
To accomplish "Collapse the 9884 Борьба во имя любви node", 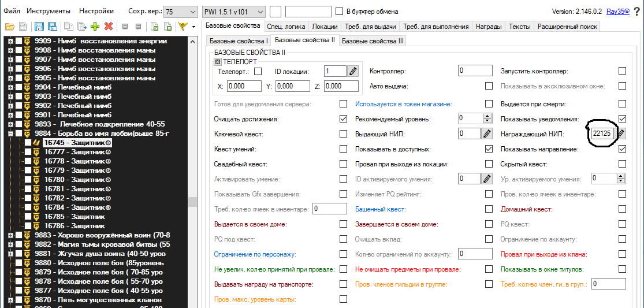I will (10, 133).
